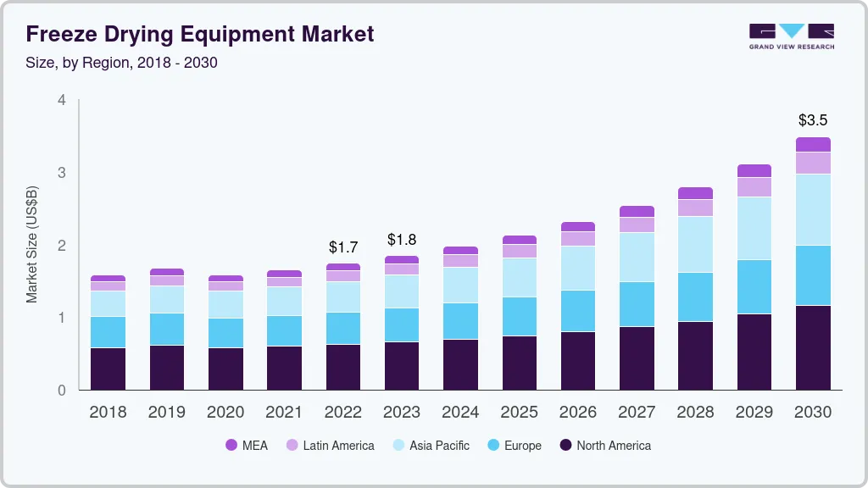This screenshot has height=488, width=868.
Task: Select the Asia Pacific legend color dot
Action: [399, 445]
